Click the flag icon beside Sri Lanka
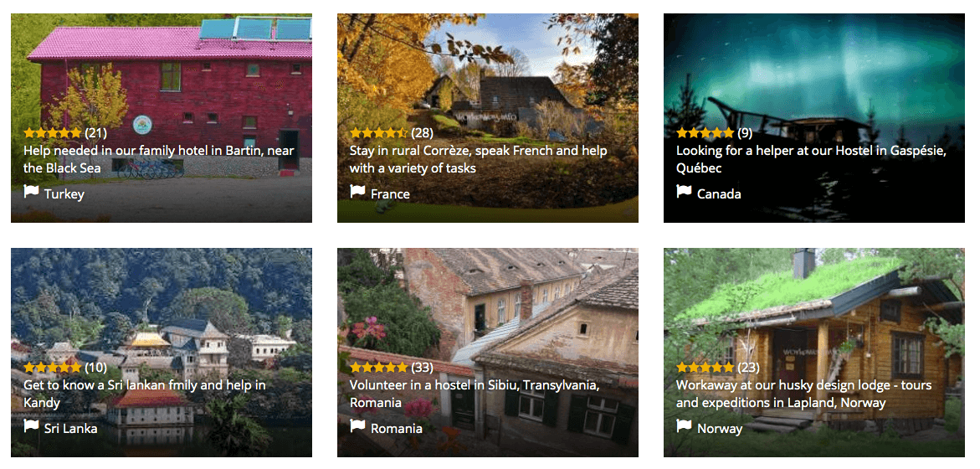The image size is (980, 469). [x=31, y=427]
